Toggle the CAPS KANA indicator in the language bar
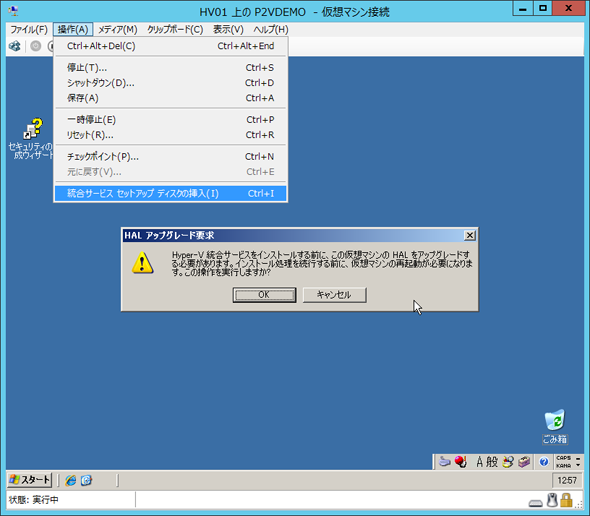The image size is (590, 516). pos(564,462)
